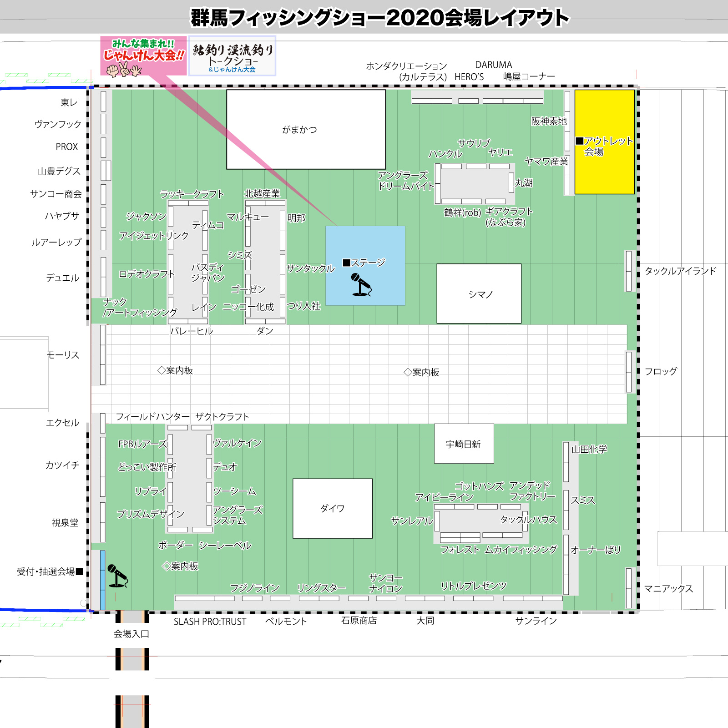Select the シマノ booth box

[479, 294]
